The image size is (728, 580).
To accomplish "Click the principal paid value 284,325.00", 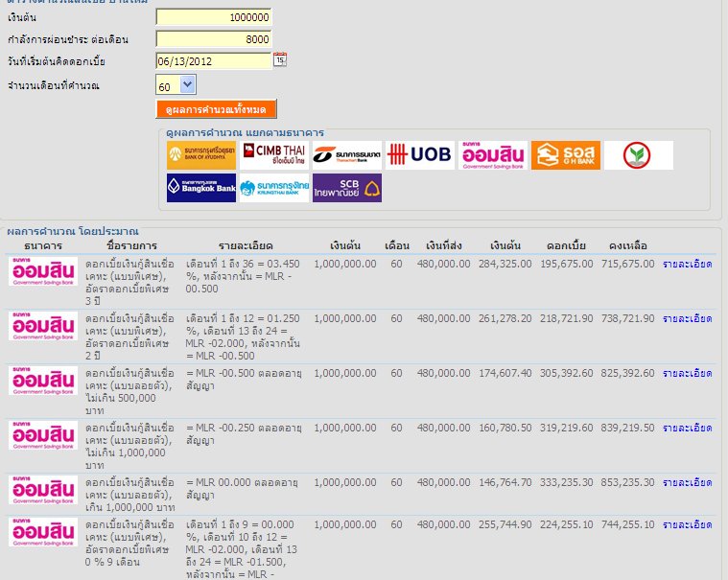I will pyautogui.click(x=505, y=264).
